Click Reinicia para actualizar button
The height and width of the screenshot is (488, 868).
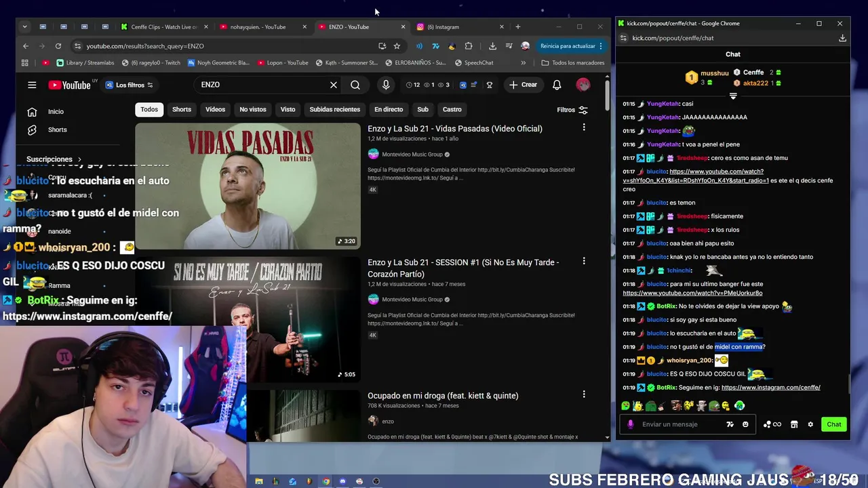click(568, 46)
